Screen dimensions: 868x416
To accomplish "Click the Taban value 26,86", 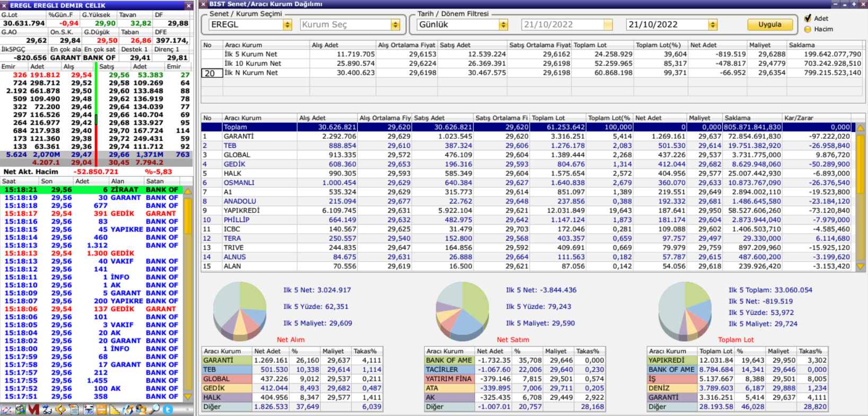I will (141, 40).
